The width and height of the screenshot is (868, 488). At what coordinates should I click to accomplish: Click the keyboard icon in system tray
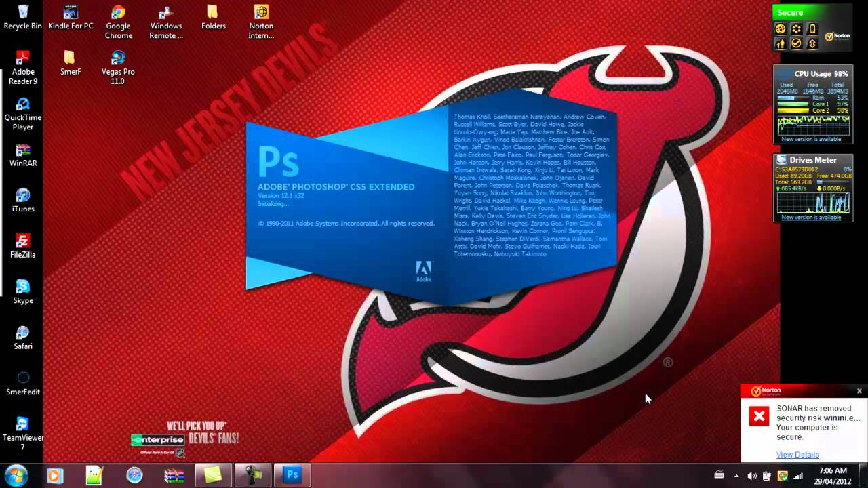point(719,475)
